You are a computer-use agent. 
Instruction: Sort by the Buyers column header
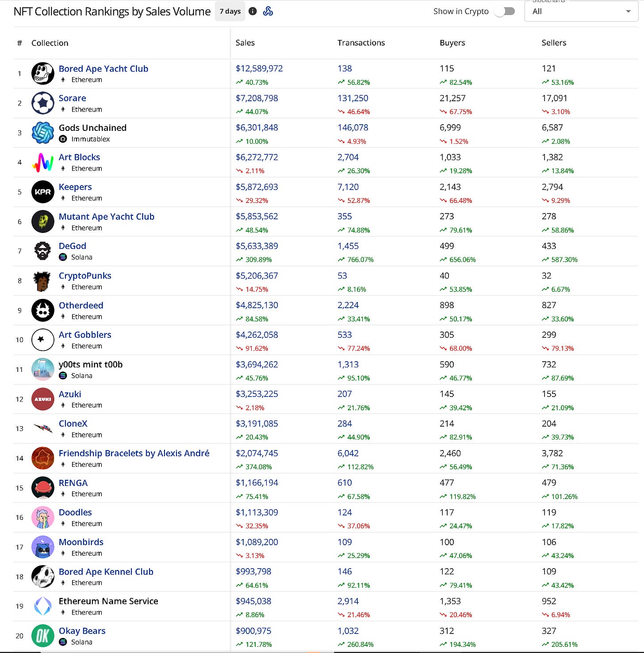coord(452,42)
